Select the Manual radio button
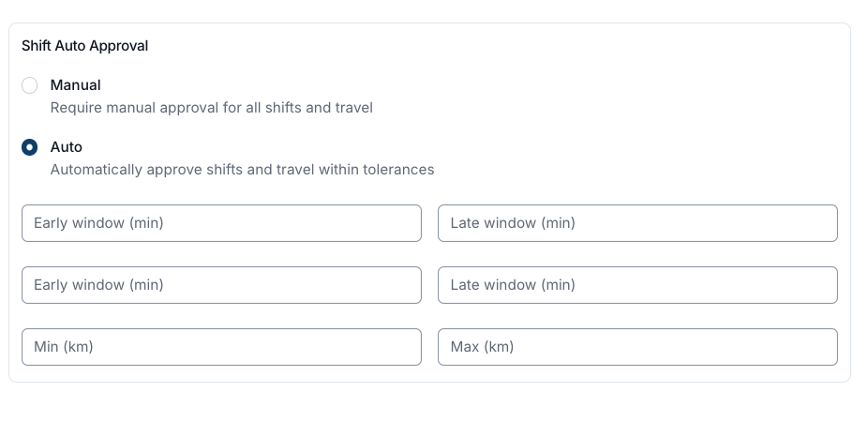The width and height of the screenshot is (868, 422). click(x=30, y=85)
